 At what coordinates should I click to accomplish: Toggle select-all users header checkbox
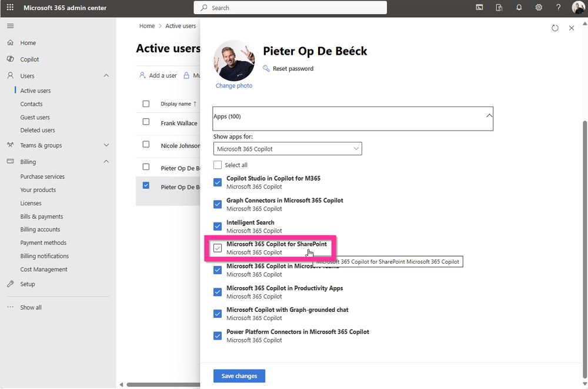coord(146,104)
